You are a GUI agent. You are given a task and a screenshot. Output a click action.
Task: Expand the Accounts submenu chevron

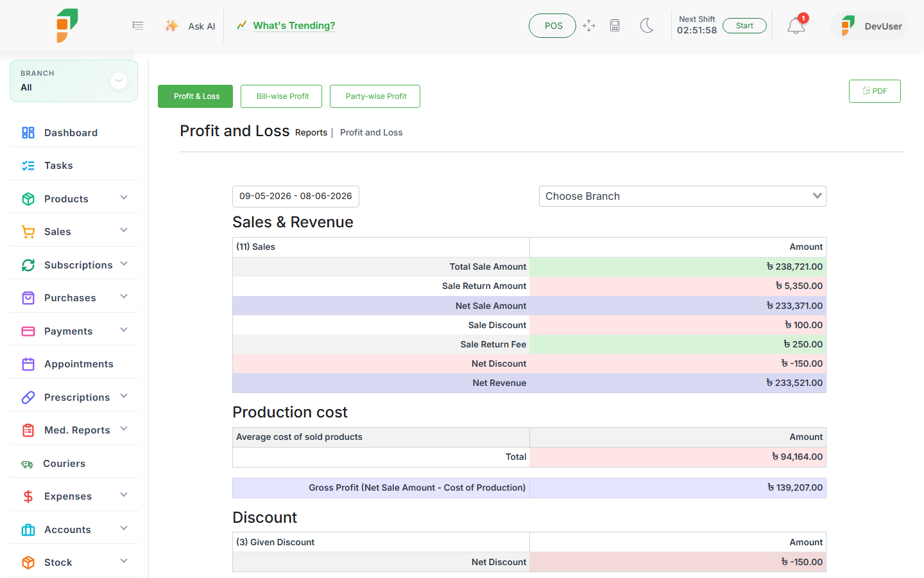point(124,529)
